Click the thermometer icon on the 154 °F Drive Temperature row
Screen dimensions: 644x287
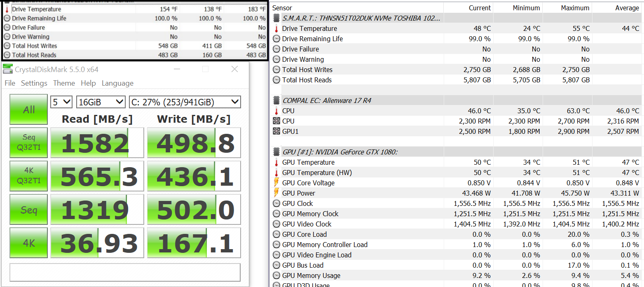pos(7,9)
